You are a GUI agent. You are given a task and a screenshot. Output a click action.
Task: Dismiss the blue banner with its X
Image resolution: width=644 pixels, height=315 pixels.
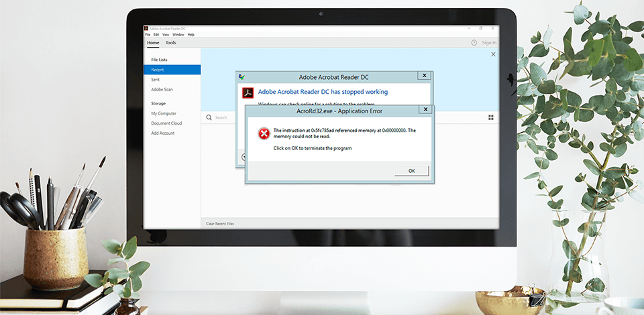[493, 54]
